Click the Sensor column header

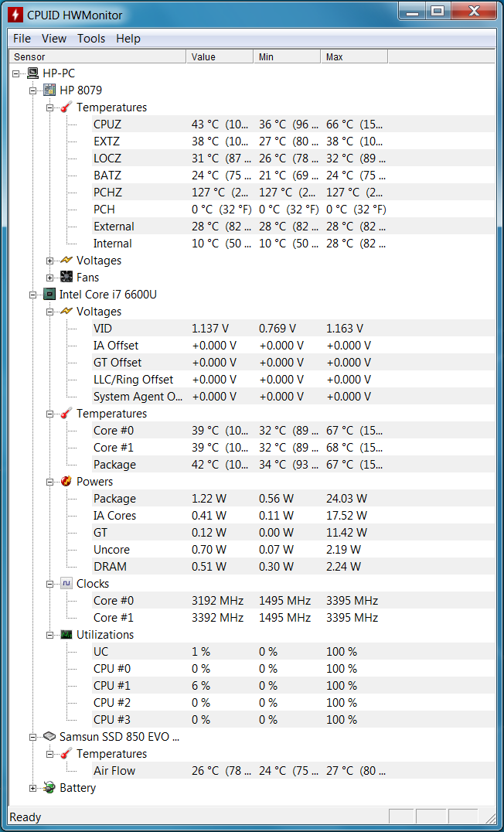tap(98, 56)
